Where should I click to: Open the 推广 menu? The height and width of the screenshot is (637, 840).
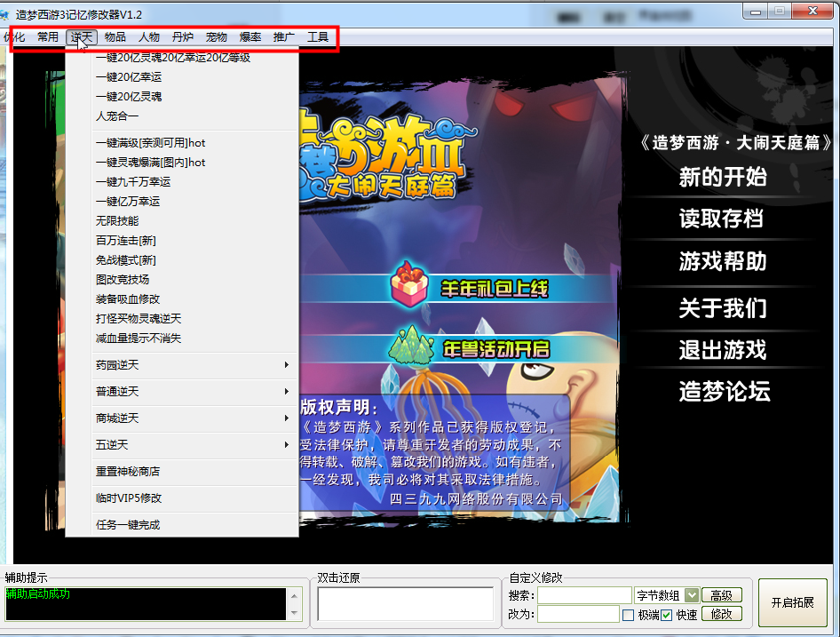pyautogui.click(x=284, y=37)
